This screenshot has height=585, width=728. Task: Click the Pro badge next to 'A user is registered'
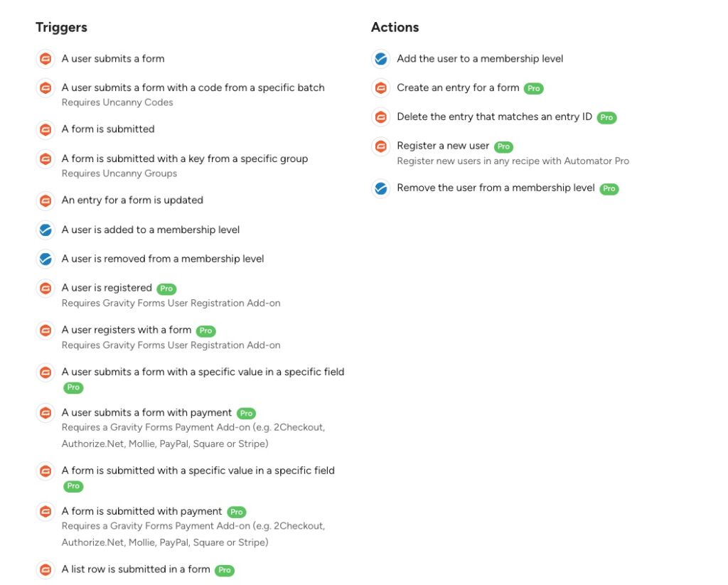(x=166, y=289)
